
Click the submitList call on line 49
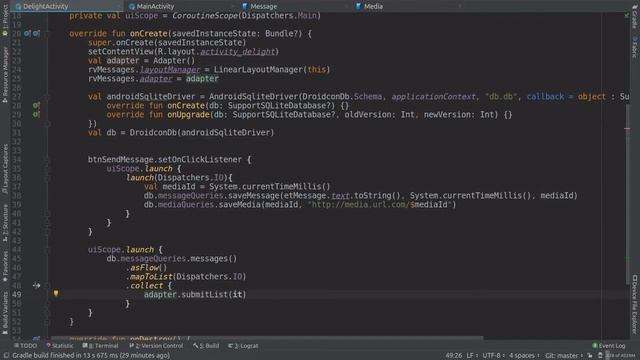[x=204, y=295]
